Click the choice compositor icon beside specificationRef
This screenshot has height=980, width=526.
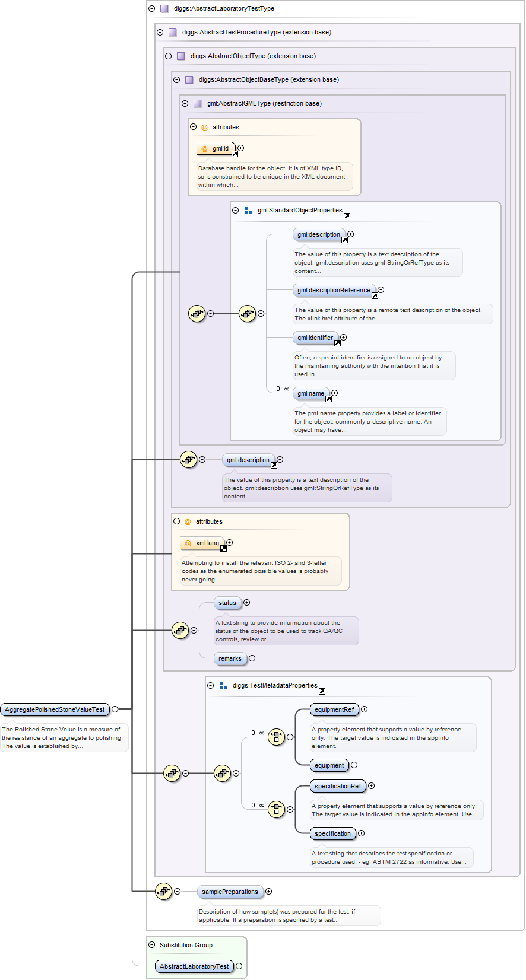(x=276, y=809)
